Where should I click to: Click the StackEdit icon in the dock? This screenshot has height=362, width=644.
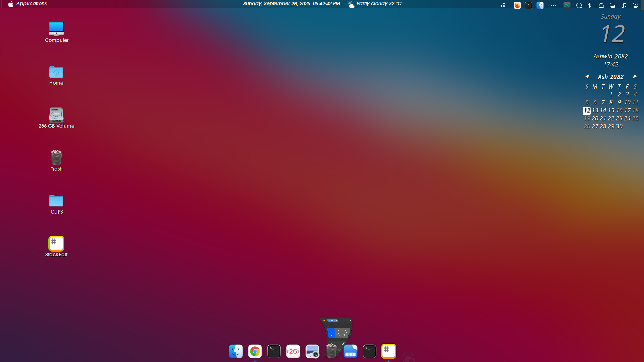389,351
